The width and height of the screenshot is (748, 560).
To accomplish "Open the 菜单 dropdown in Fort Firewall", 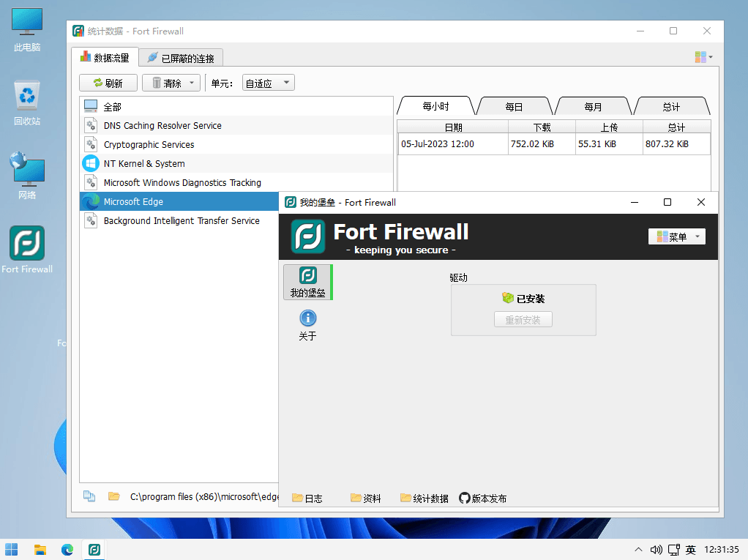I will tap(676, 236).
